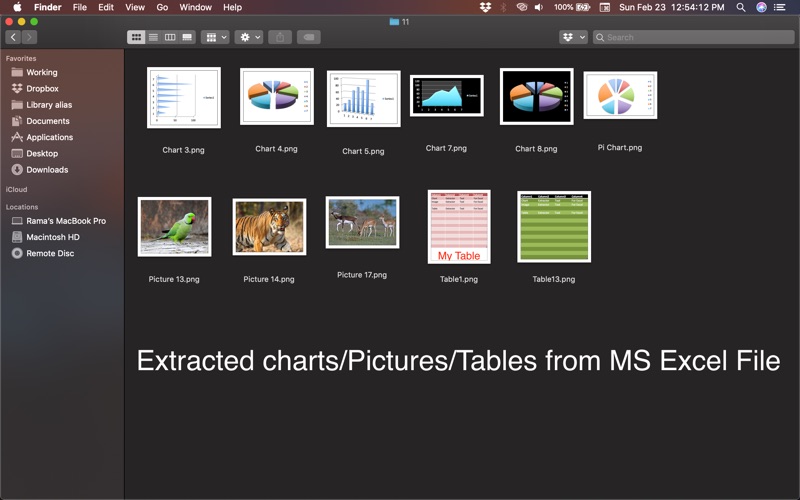Select the parrot Picture 13.png thumbnail
Viewport: 800px width, 500px height.
174,227
